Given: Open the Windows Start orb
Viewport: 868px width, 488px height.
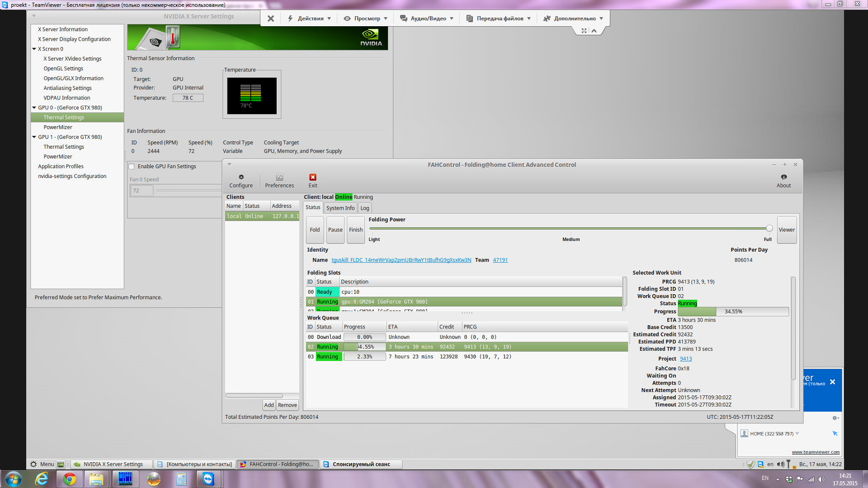Looking at the screenshot, I should coord(13,479).
